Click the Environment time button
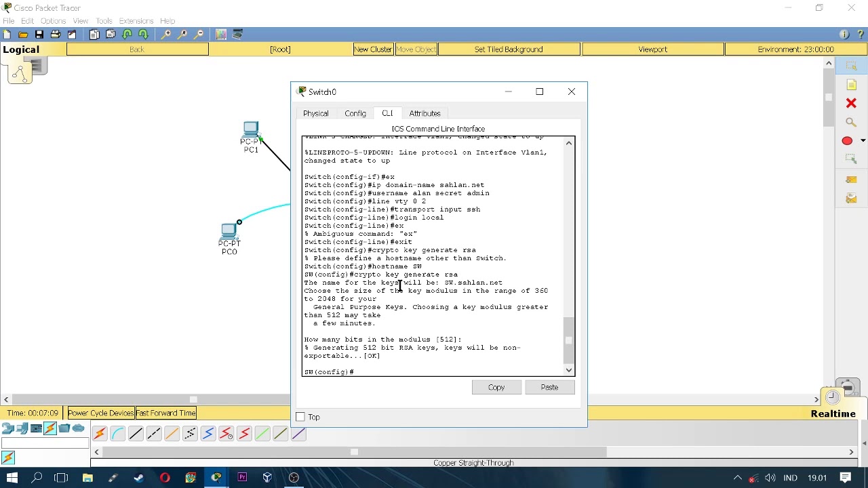The image size is (868, 488). point(795,49)
